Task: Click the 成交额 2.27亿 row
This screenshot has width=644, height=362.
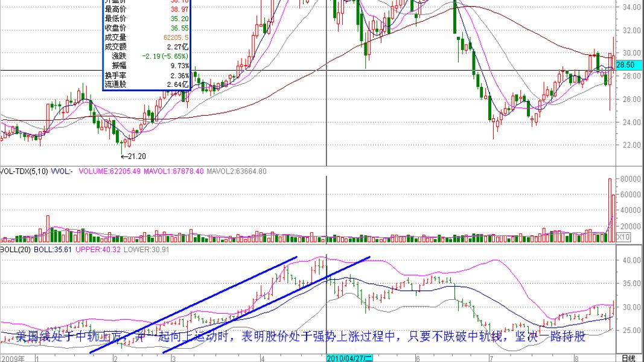Action: [147, 47]
